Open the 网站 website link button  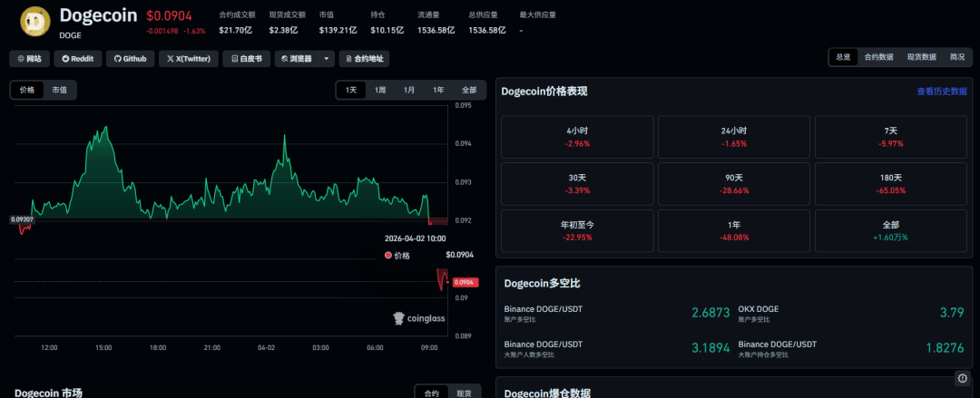coord(29,59)
